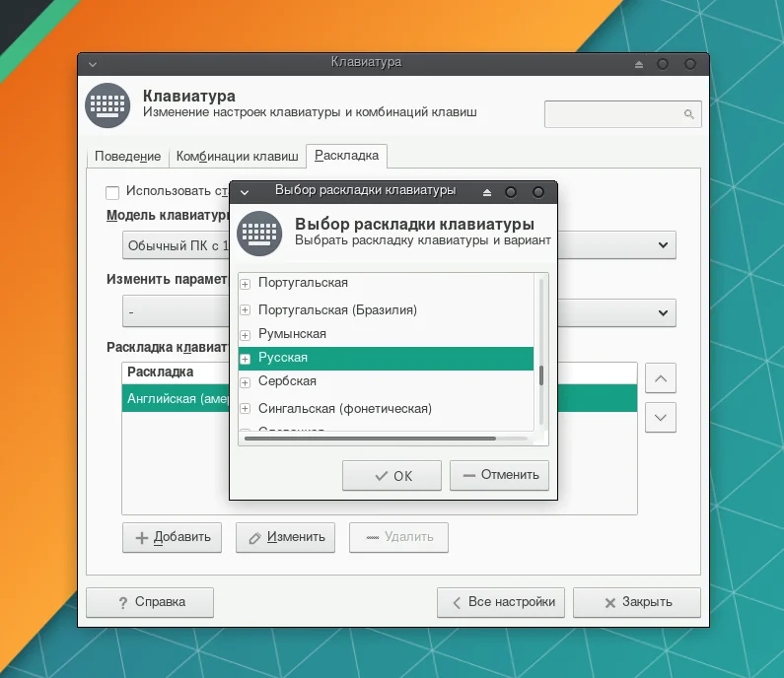Select Румынская in the layout list
Screen dimensions: 784x678
point(386,334)
